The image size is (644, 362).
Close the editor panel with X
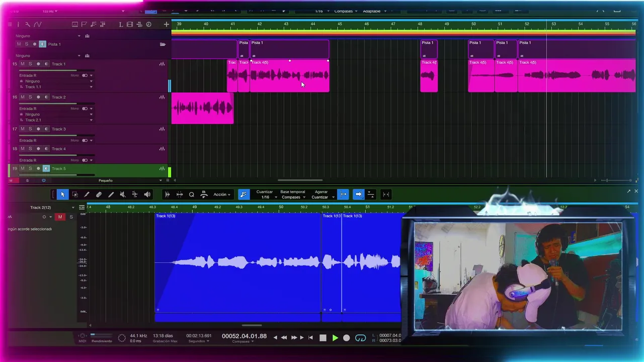coord(636,191)
